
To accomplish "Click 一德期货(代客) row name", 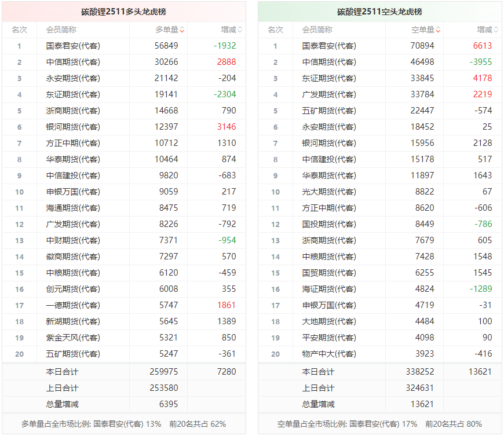I will pos(73,305).
